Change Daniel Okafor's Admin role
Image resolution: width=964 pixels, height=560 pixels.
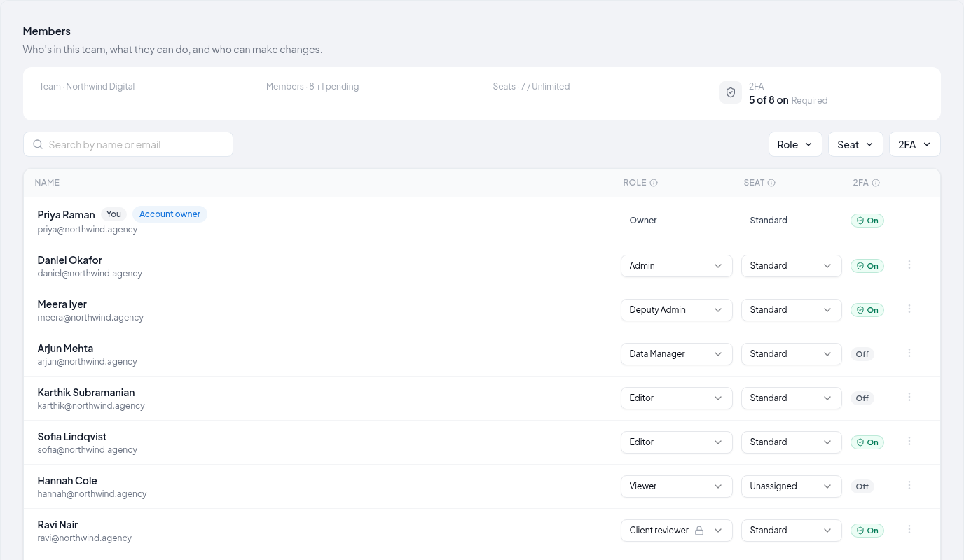(677, 266)
